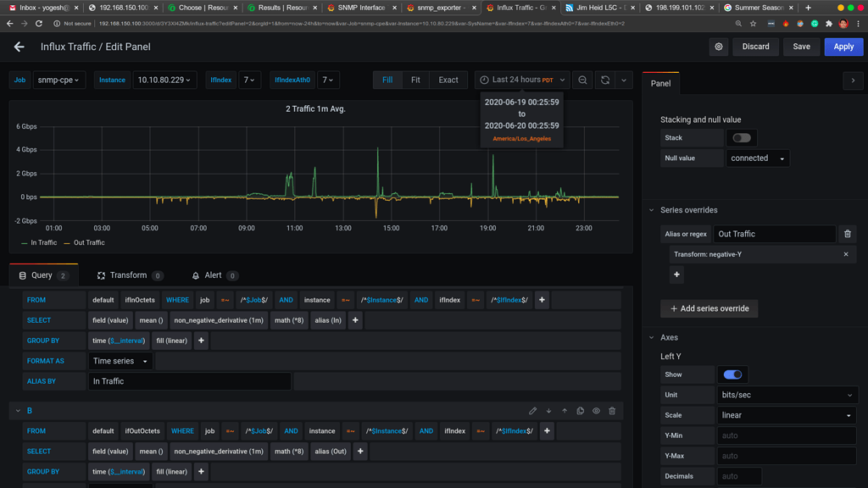Refresh the dashboard
Image resolution: width=868 pixels, height=488 pixels.
[x=604, y=80]
